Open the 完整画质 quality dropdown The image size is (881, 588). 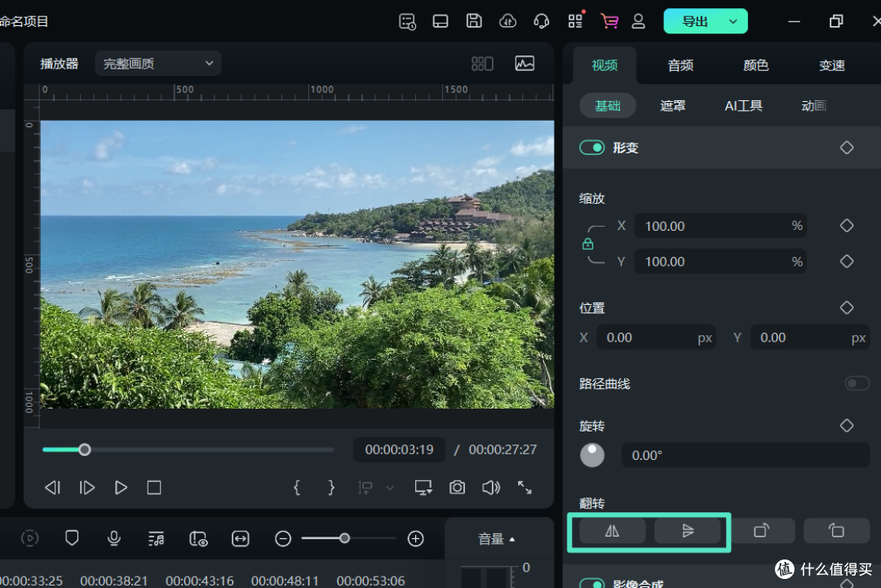coord(158,64)
